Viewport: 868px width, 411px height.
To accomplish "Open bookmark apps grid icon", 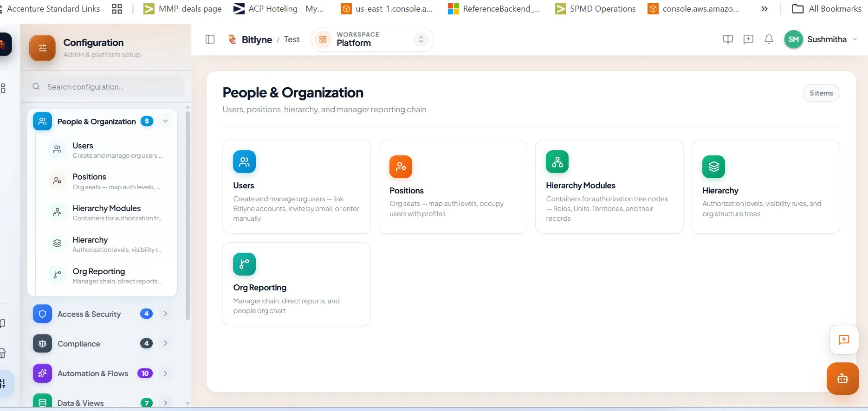I will 117,9.
